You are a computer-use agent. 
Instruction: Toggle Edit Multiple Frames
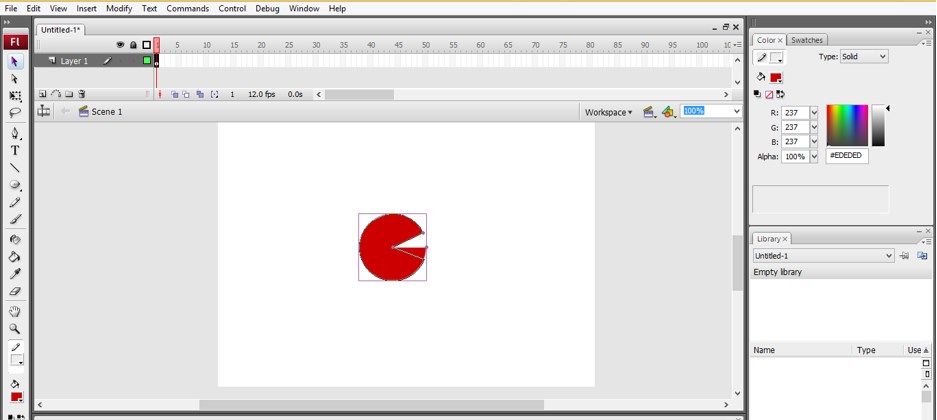tap(200, 94)
